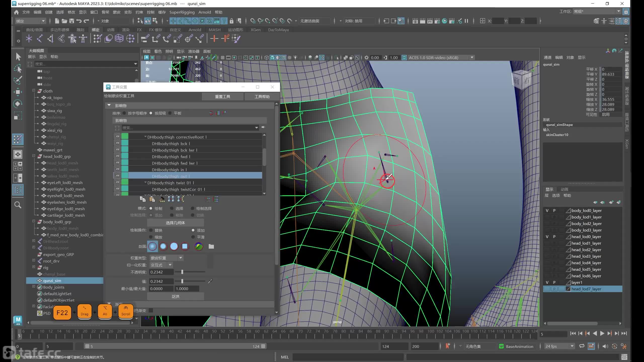644x362 pixels.
Task: Toggle sound speaker icon on range bar
Action: (605, 346)
